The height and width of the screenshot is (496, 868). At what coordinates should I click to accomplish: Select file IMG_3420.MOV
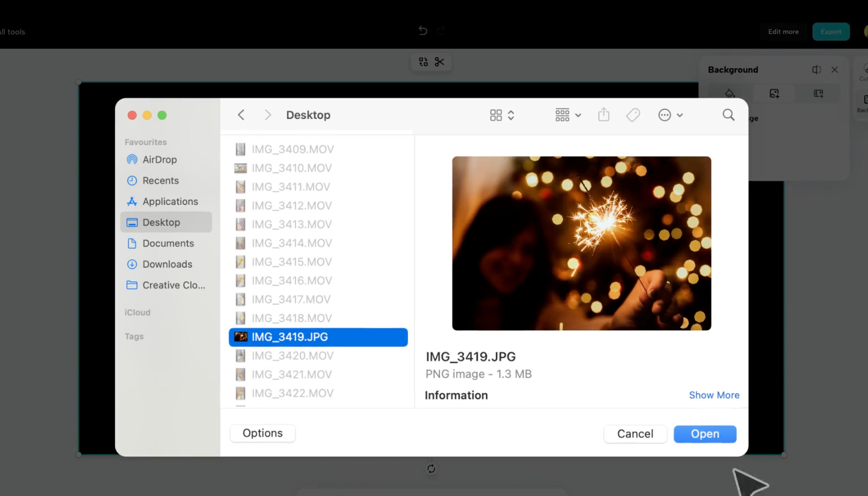coord(318,356)
